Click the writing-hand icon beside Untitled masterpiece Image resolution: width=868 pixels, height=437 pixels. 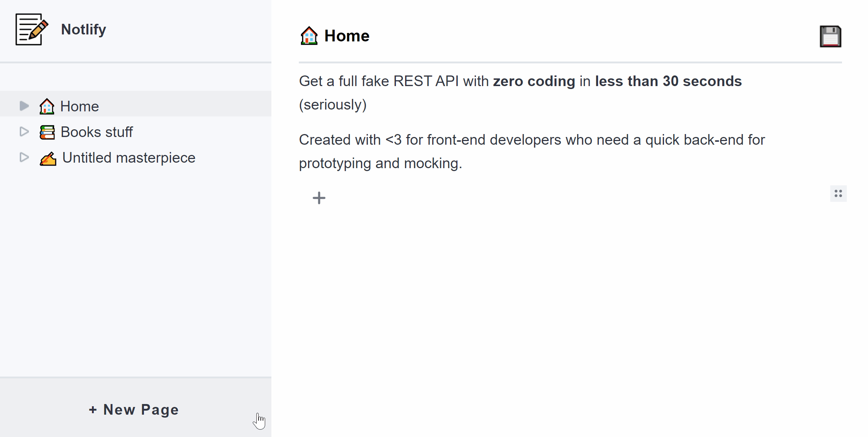click(48, 158)
